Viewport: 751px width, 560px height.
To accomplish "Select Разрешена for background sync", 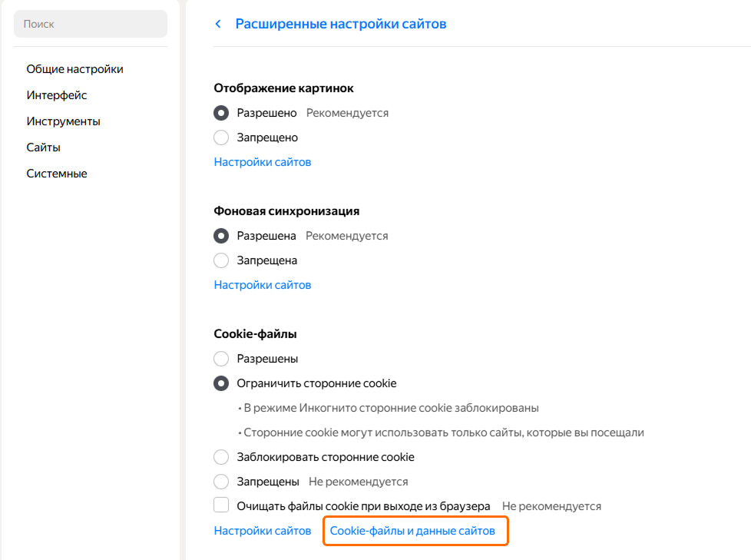I will point(221,236).
